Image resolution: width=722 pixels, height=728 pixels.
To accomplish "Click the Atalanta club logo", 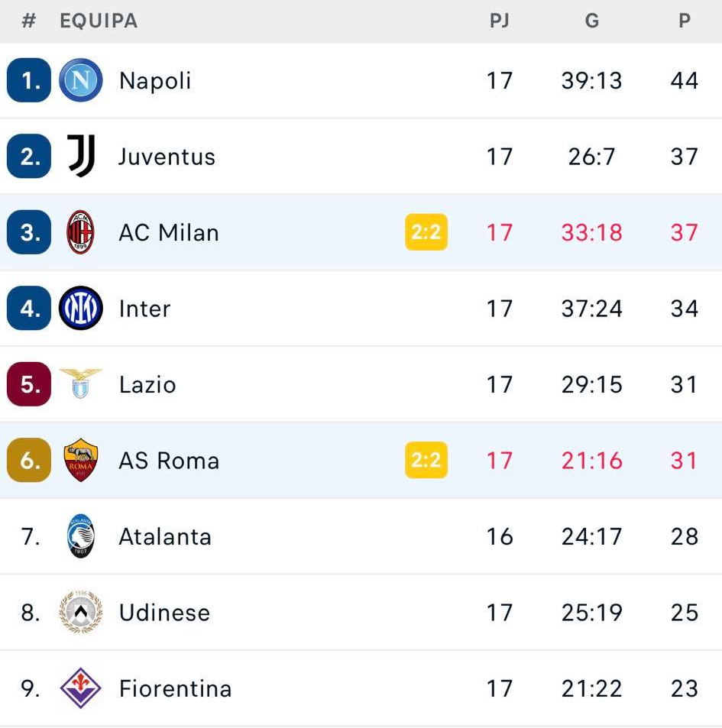I will pos(81,536).
